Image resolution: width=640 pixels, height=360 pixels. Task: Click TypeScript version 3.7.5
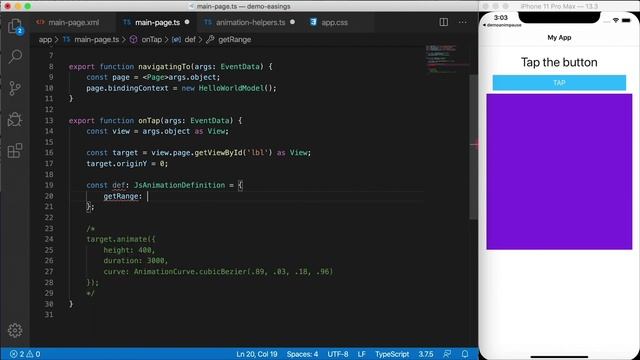[x=426, y=354]
